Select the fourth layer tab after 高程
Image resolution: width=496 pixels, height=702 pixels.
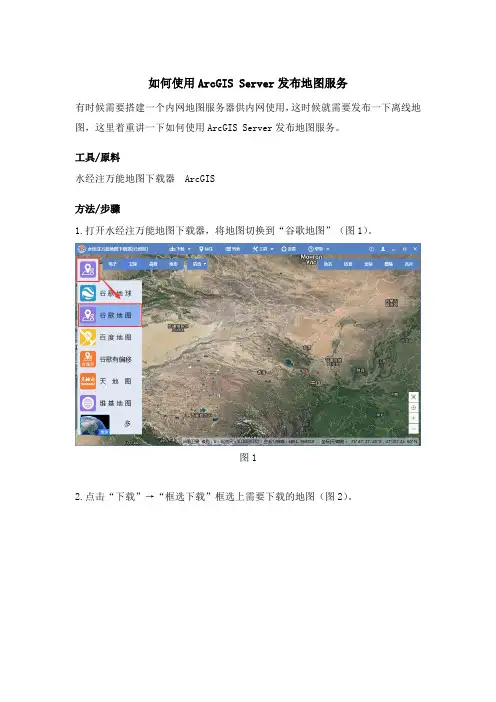coord(173,264)
